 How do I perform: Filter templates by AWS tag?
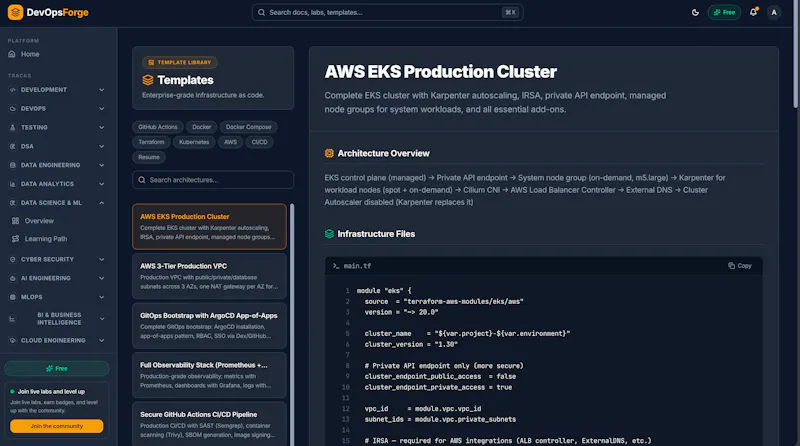tap(230, 142)
